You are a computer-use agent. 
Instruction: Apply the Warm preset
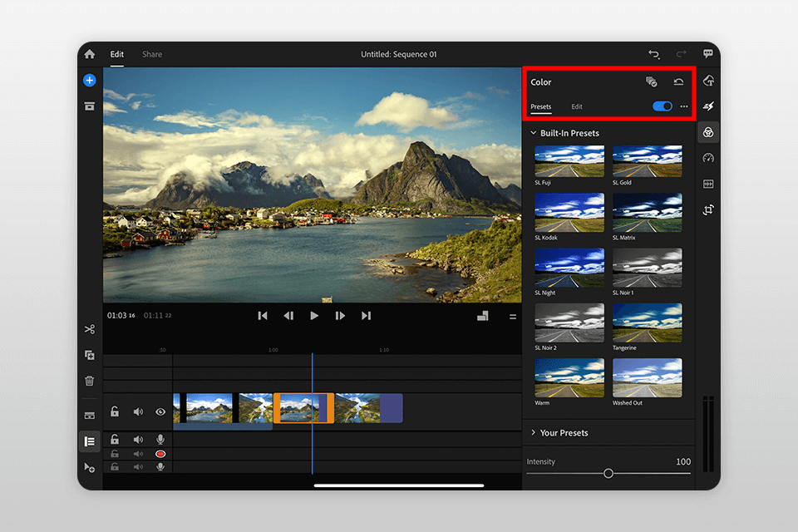(x=569, y=377)
